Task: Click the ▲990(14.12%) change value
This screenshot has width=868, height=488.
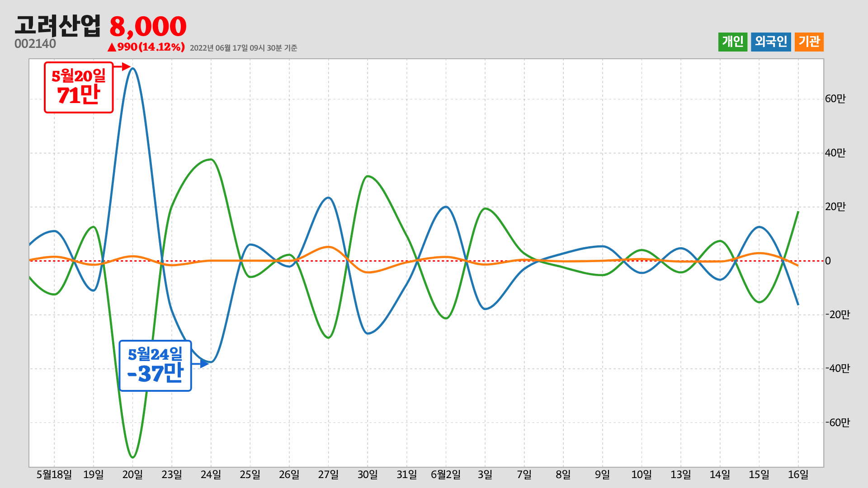Action: 146,47
